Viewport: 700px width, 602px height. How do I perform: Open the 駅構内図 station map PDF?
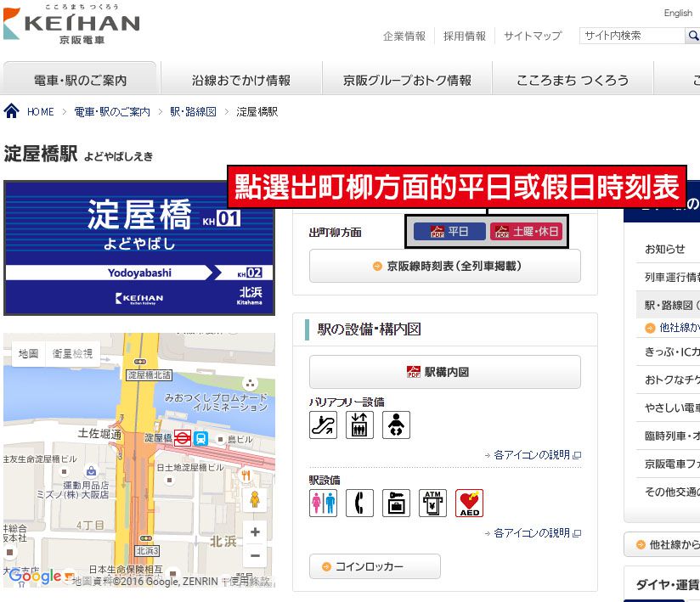click(x=445, y=372)
